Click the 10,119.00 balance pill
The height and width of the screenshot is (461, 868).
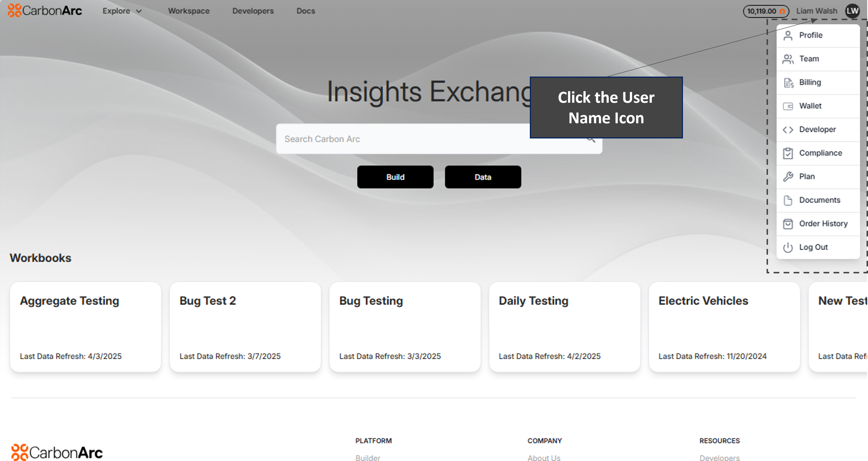tap(766, 11)
